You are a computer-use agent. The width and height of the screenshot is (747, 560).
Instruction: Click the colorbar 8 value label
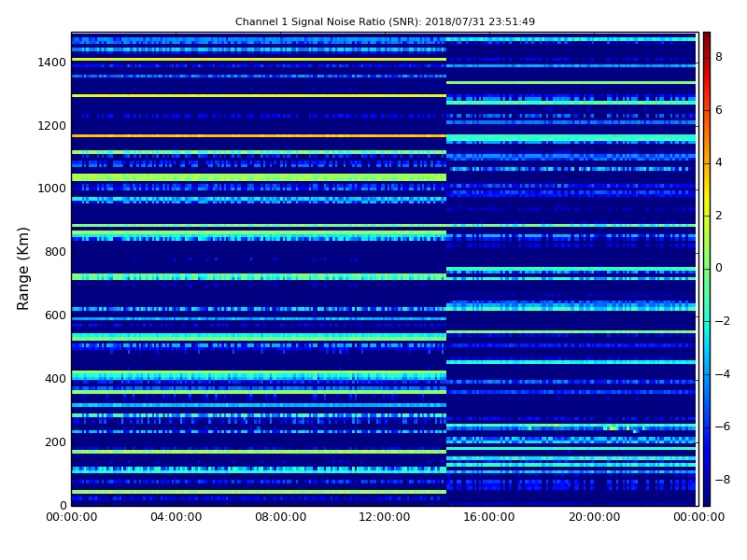pos(719,57)
